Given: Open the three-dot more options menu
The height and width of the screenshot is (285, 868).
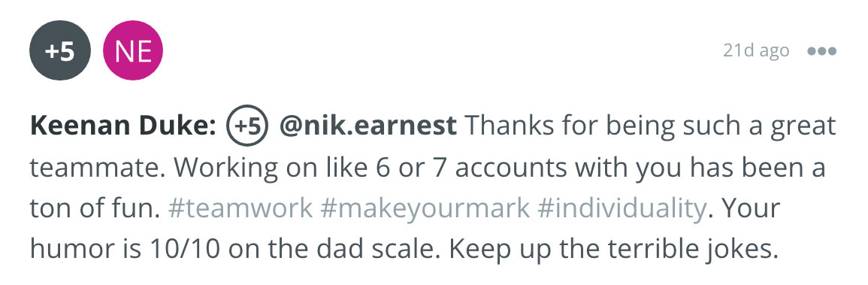Looking at the screenshot, I should click(821, 51).
